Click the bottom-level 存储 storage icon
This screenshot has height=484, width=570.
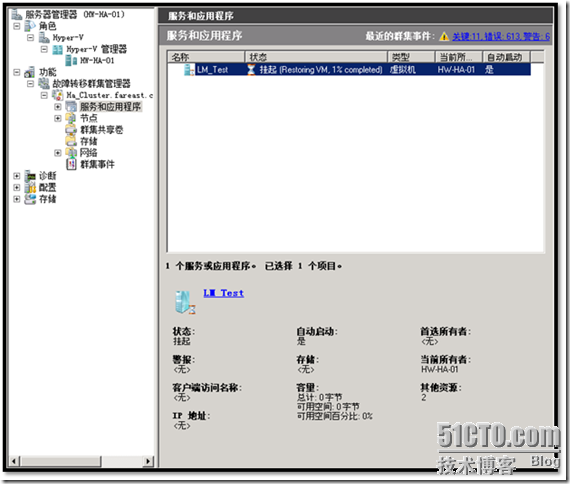coord(30,199)
